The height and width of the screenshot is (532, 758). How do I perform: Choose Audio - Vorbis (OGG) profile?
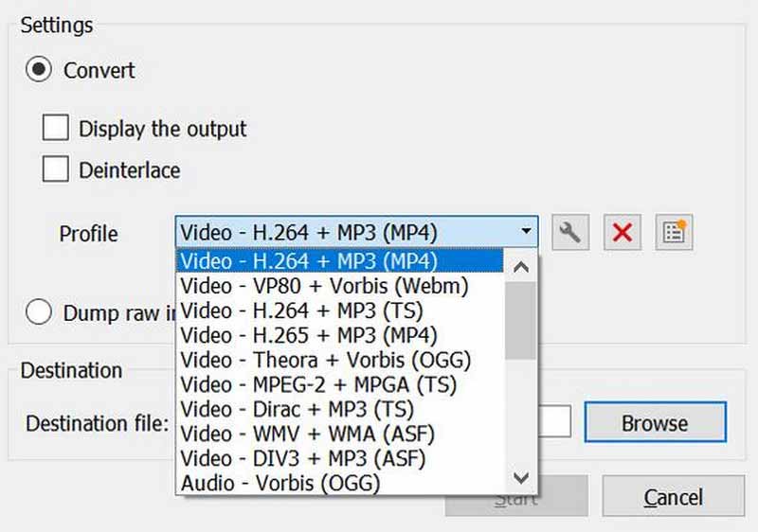pos(340,483)
